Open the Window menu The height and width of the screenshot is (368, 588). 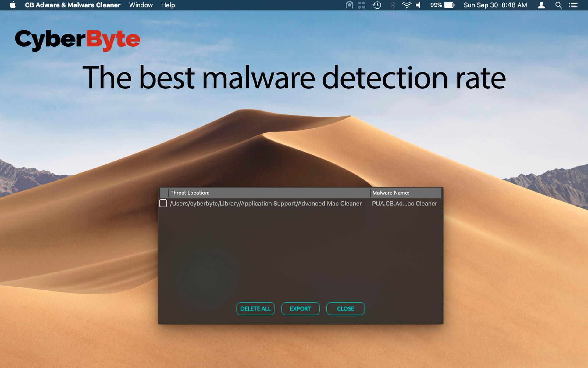[141, 5]
